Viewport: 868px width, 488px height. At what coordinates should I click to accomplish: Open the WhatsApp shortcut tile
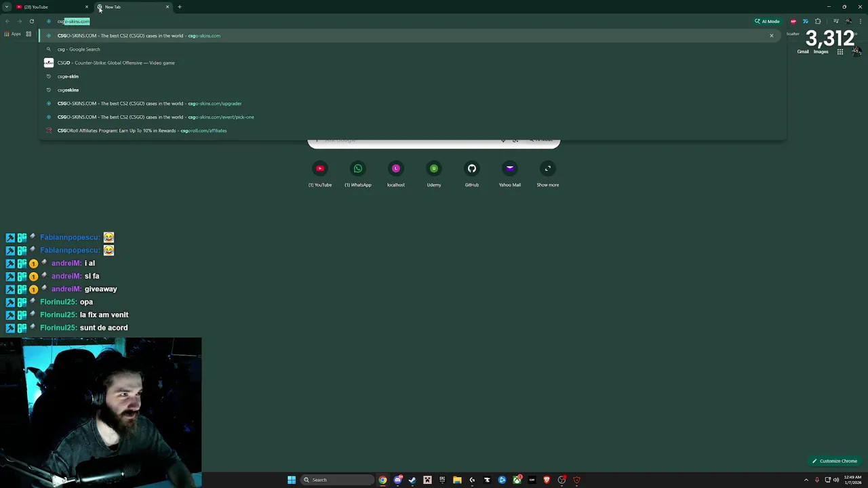[358, 174]
